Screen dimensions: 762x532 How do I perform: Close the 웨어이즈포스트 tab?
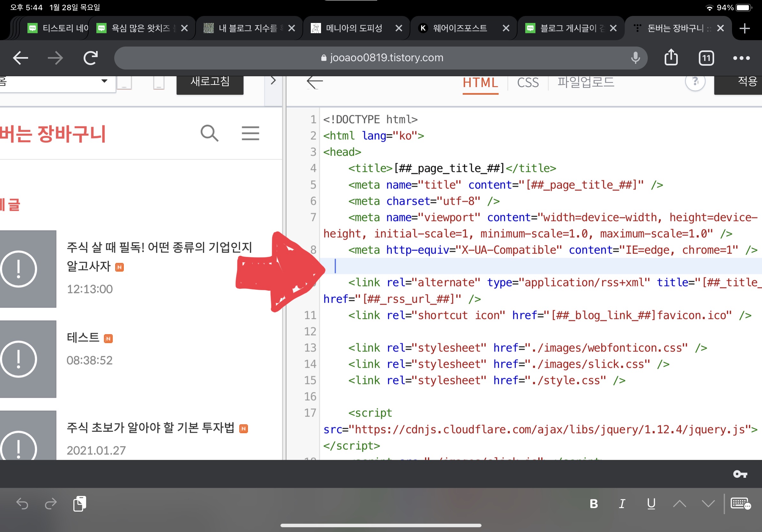(506, 28)
